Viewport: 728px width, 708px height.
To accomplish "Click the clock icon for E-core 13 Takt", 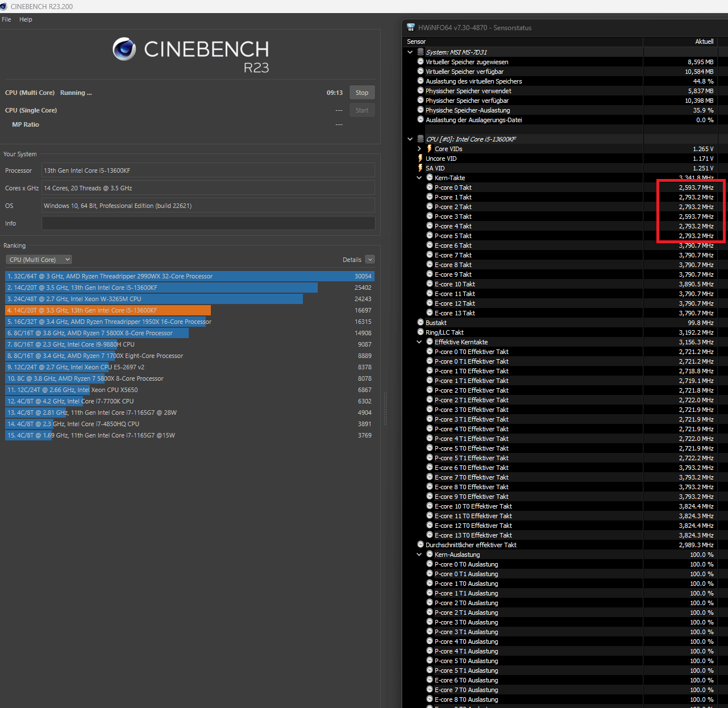I will [x=430, y=313].
